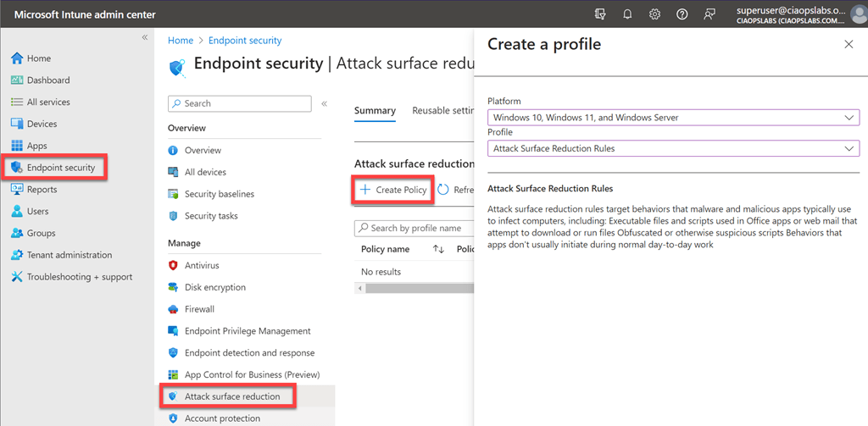This screenshot has height=426, width=868.
Task: Click Microsoft Intune admin center title
Action: [x=85, y=14]
